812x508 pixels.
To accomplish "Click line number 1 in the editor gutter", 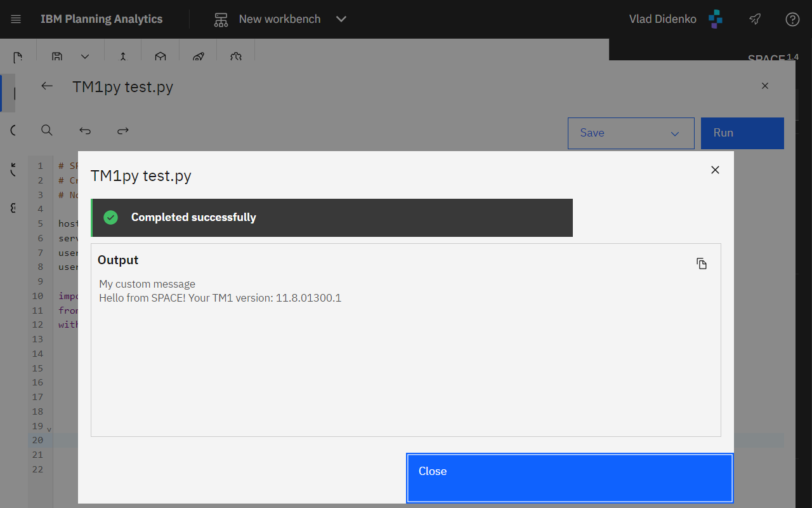I will point(40,166).
